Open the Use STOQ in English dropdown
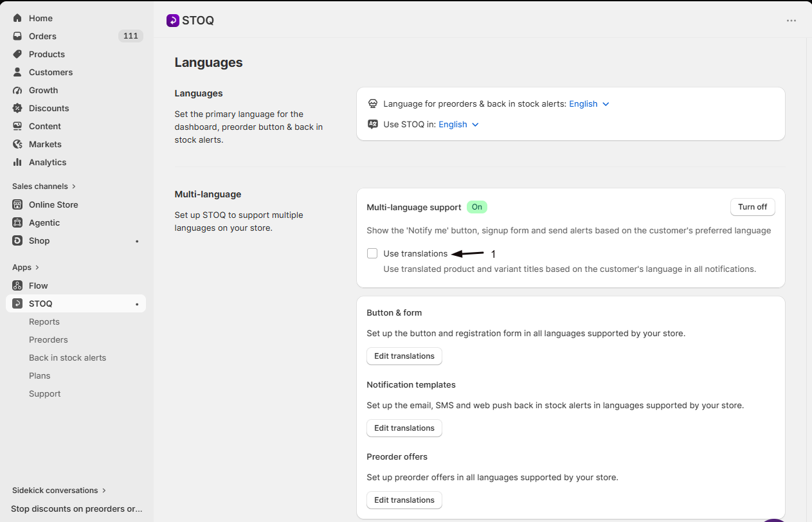Image resolution: width=812 pixels, height=522 pixels. [459, 124]
